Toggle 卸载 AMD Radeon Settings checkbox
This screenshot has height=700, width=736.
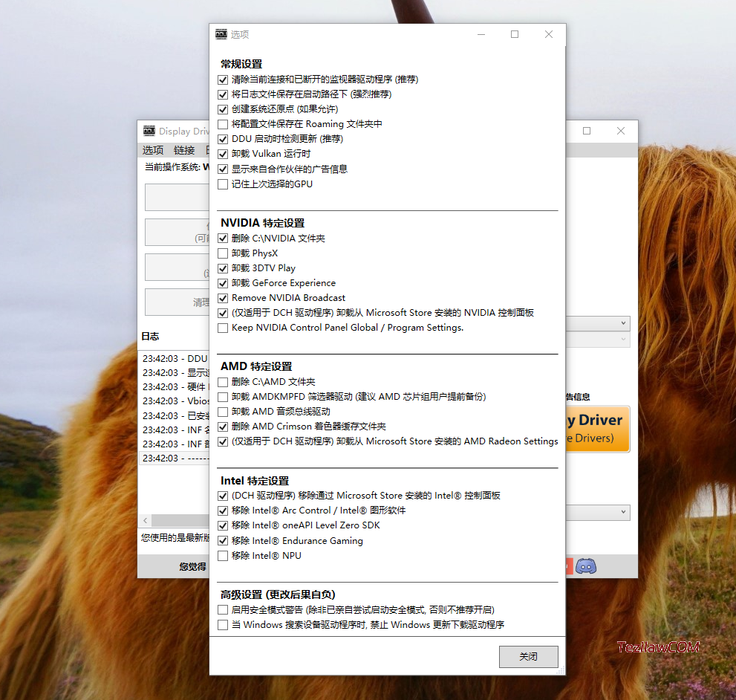pyautogui.click(x=223, y=442)
